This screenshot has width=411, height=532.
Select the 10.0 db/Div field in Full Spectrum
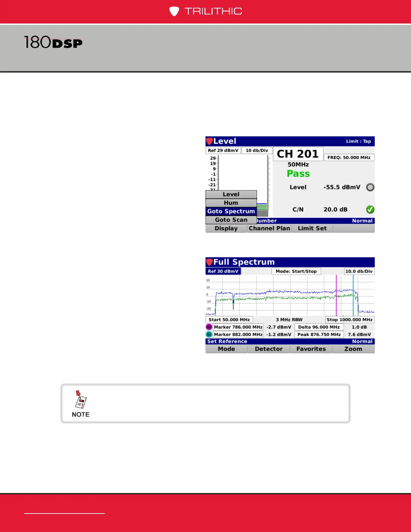[x=359, y=271]
